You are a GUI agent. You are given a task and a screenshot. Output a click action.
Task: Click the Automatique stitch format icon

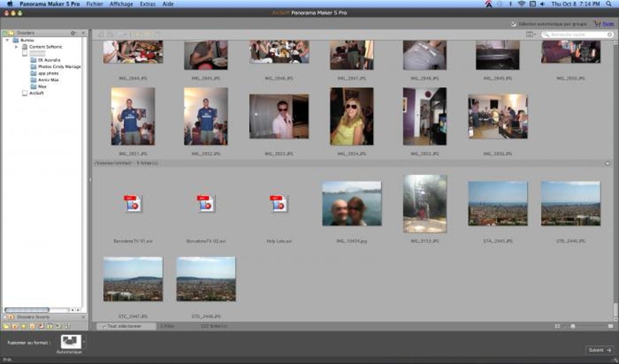pyautogui.click(x=71, y=342)
